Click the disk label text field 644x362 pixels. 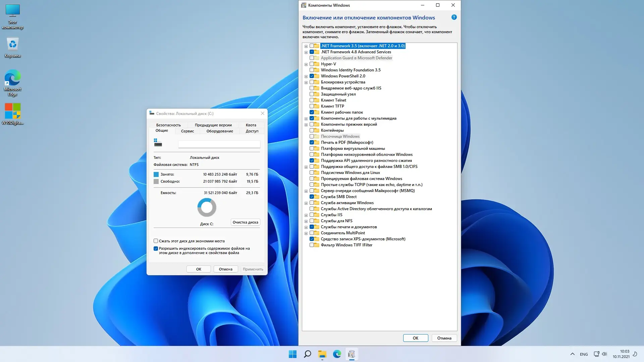point(219,144)
